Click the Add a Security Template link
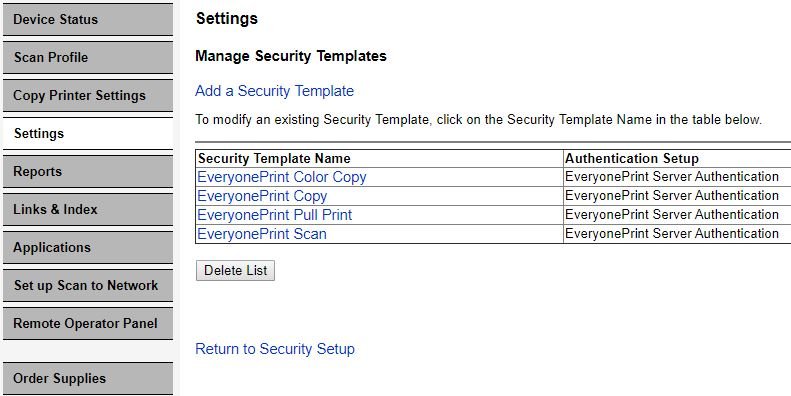791x396 pixels. pos(274,91)
